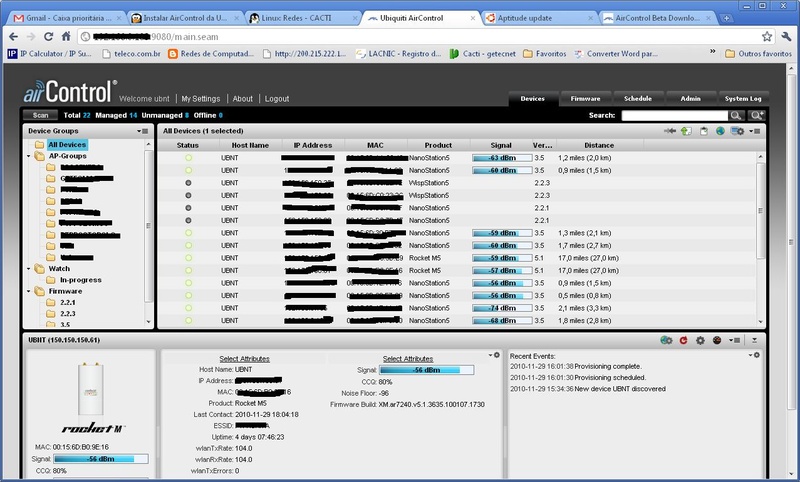Sort by the Distance column header
This screenshot has width=800, height=482.
click(x=599, y=145)
